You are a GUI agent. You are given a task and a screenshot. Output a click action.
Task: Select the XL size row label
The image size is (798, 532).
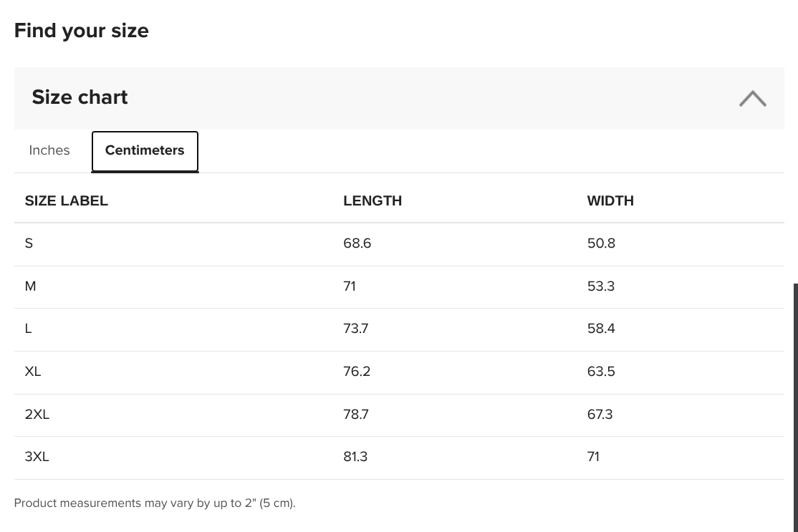click(x=32, y=372)
